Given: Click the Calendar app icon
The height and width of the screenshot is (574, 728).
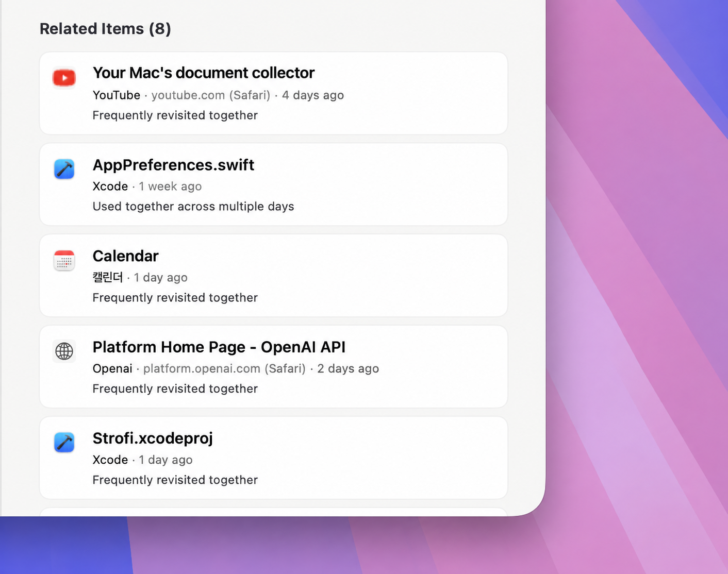Looking at the screenshot, I should tap(64, 260).
